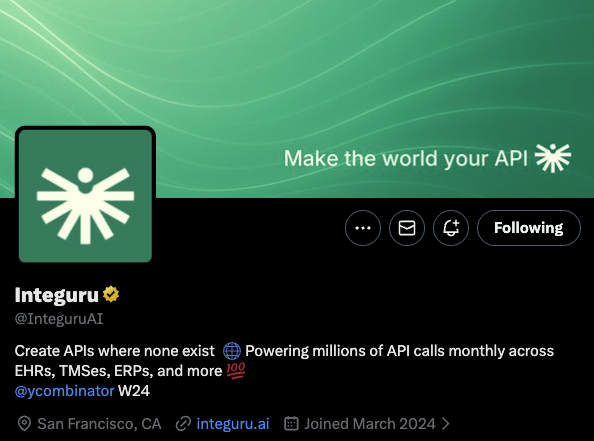594x441 pixels.
Task: Click the calendar icon beside Joined March 2024
Action: 291,424
